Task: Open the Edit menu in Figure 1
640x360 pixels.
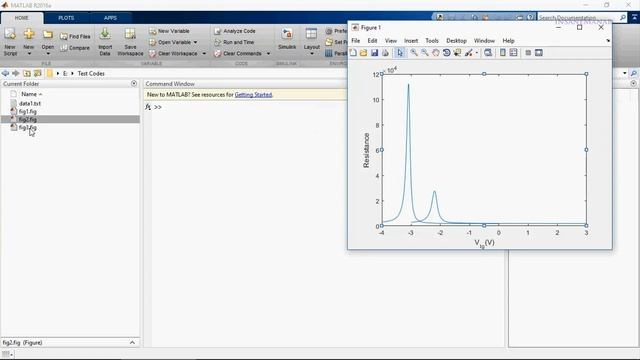Action: (372, 41)
